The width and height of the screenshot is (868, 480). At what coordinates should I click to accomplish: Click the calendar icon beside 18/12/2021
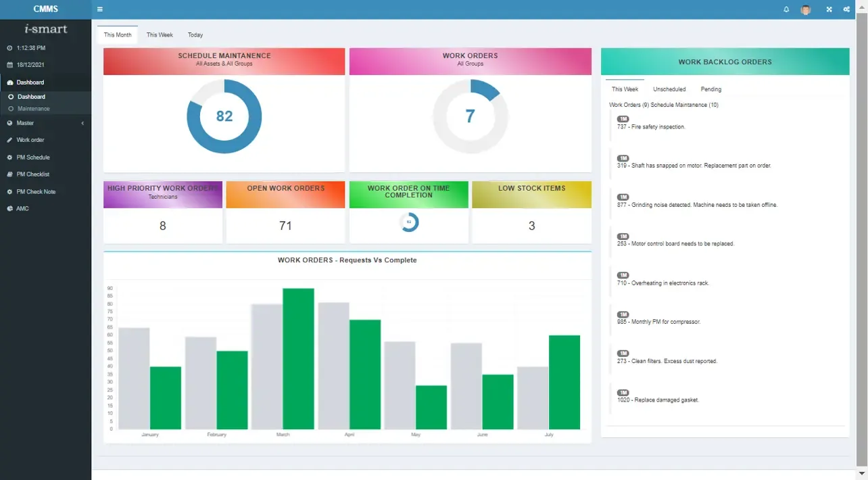[x=9, y=65]
